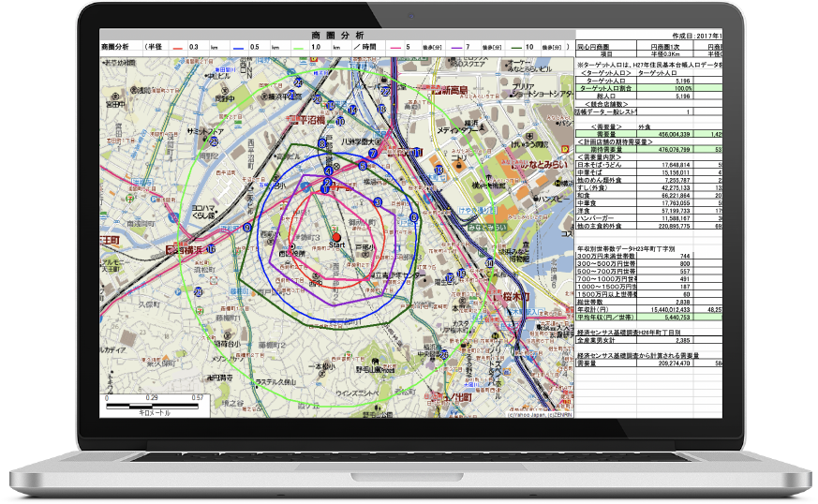Select the 中華そば row label
Screen dimensions: 818x504
(606, 172)
